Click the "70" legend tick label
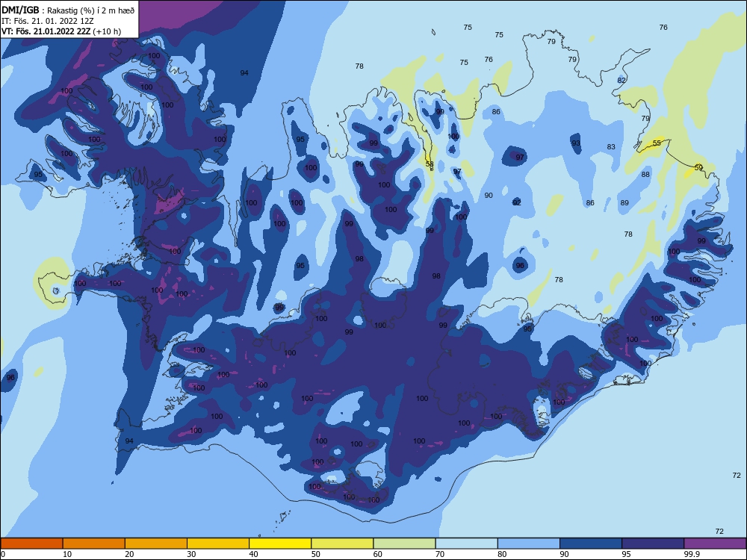 pos(440,554)
